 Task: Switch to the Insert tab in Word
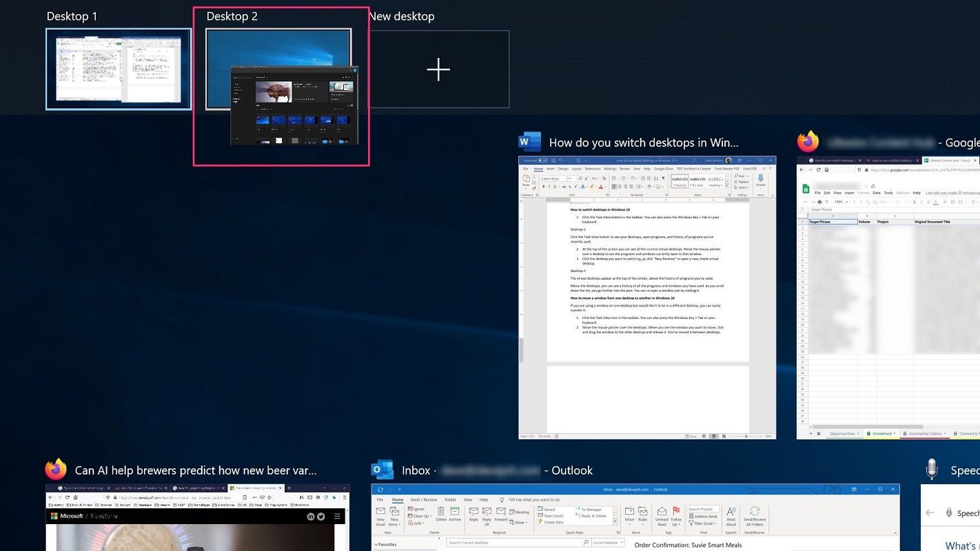pyautogui.click(x=549, y=169)
